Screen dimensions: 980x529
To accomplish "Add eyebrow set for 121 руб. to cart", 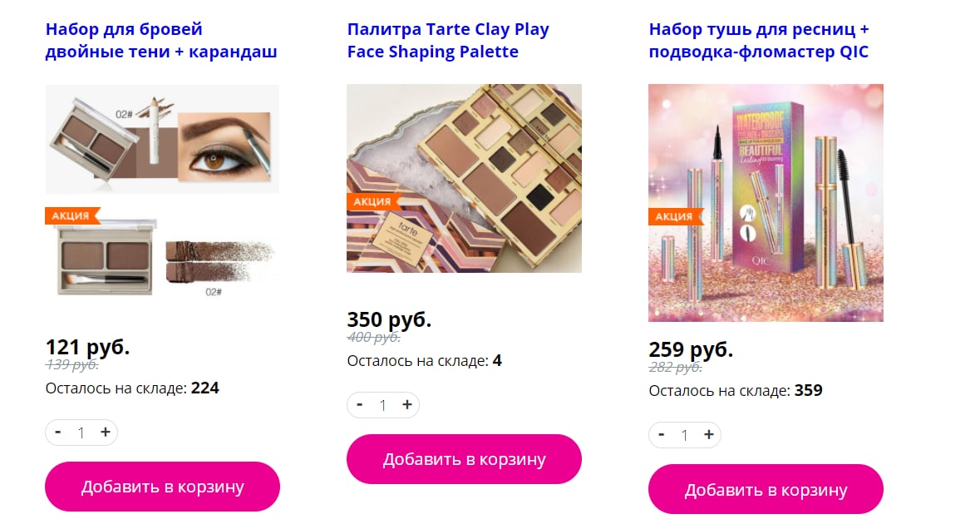I will point(162,487).
